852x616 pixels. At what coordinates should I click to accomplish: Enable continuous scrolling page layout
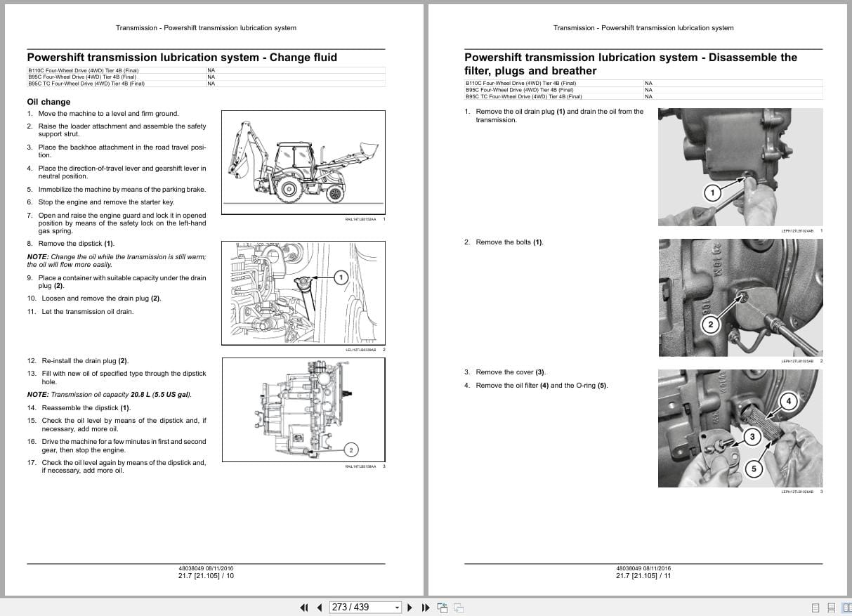831,607
